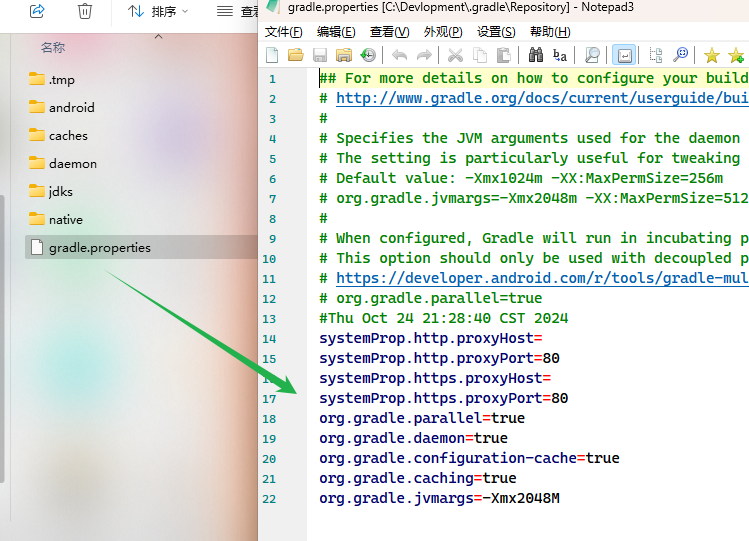Click the Redo arrow icon
Image resolution: width=749 pixels, height=541 pixels.
point(424,55)
